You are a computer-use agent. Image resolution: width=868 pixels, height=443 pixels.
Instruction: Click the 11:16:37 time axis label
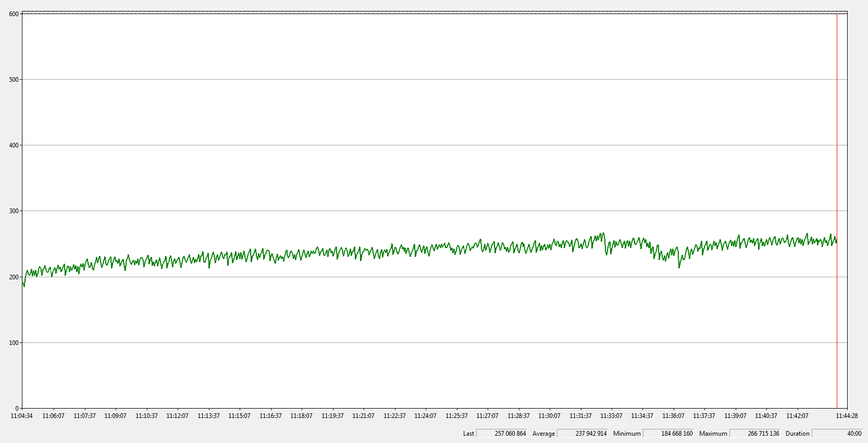(270, 416)
